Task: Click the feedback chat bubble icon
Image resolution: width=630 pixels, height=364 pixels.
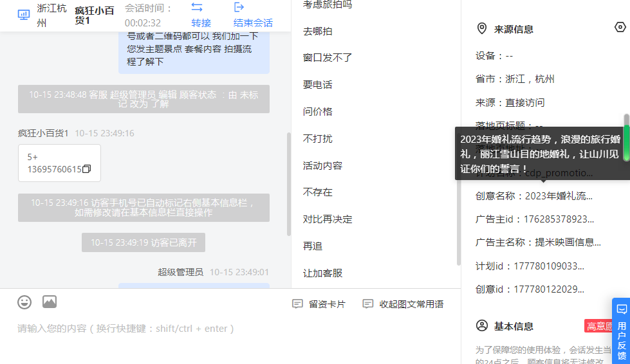Action: [x=622, y=309]
